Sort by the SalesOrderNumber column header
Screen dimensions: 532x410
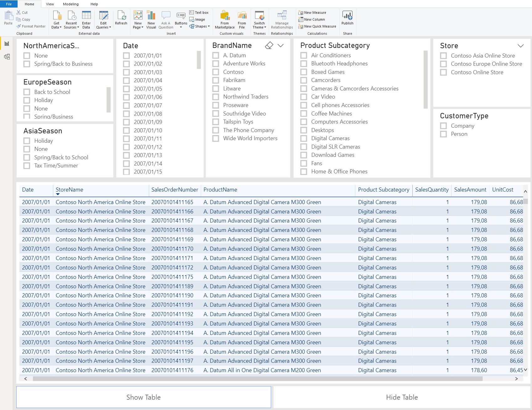[x=175, y=190]
